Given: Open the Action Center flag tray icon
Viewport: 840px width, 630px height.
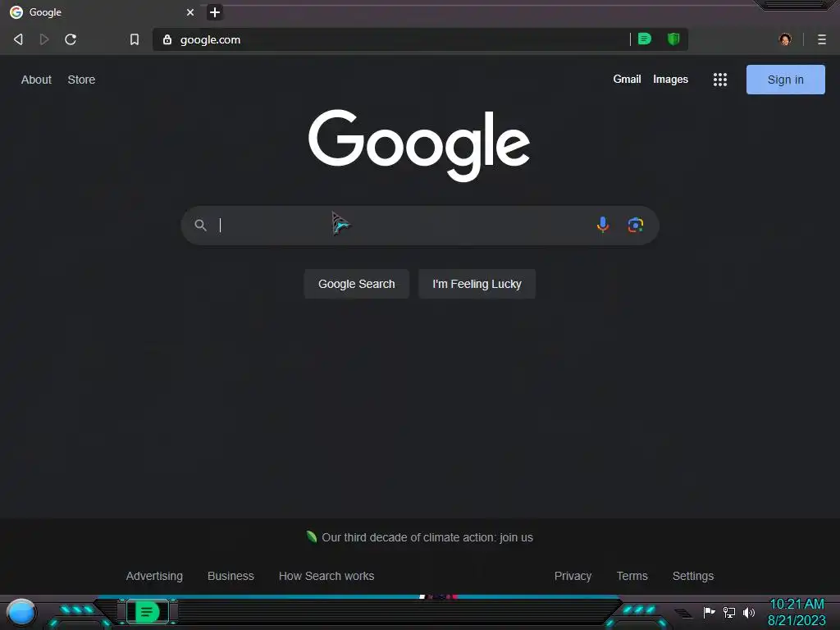Looking at the screenshot, I should 710,612.
